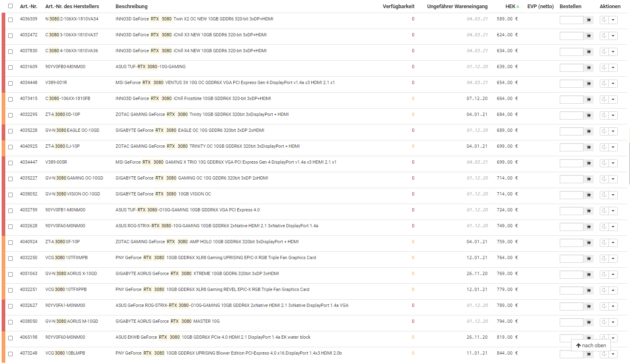Click order quantity field for article 4038050
Image resolution: width=630 pixels, height=364 pixels.
click(x=571, y=322)
